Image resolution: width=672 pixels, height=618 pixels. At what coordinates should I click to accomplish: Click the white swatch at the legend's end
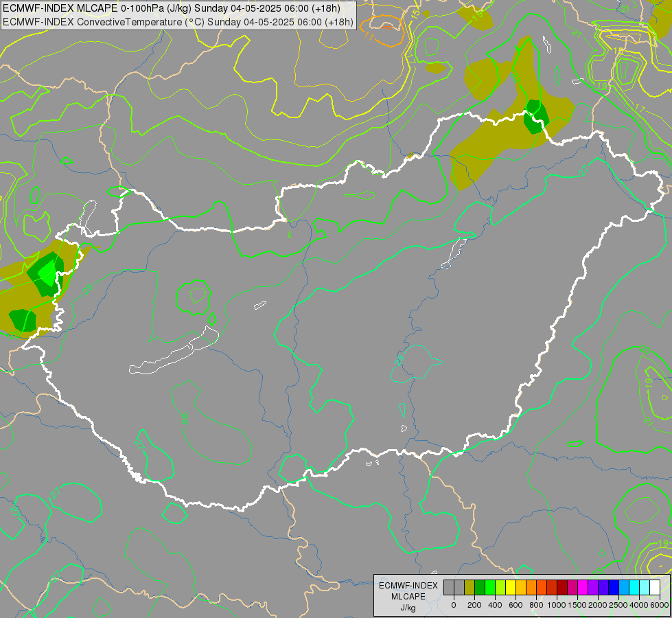655,587
